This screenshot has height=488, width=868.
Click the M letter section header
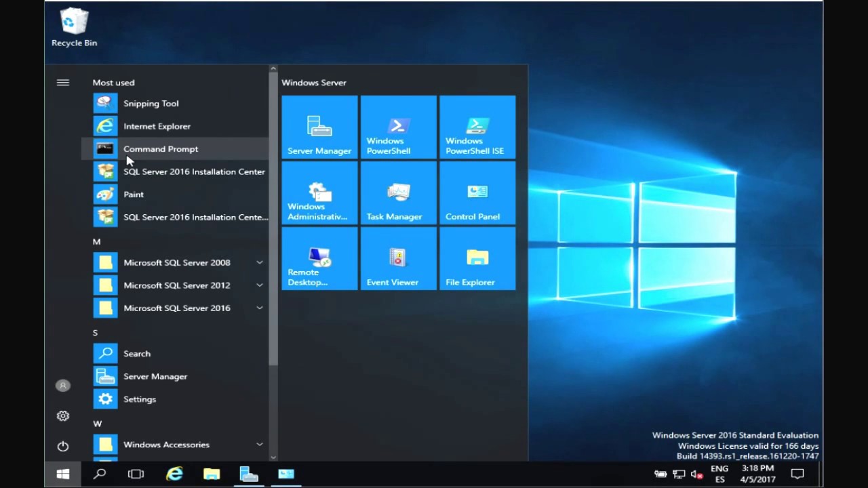click(97, 242)
